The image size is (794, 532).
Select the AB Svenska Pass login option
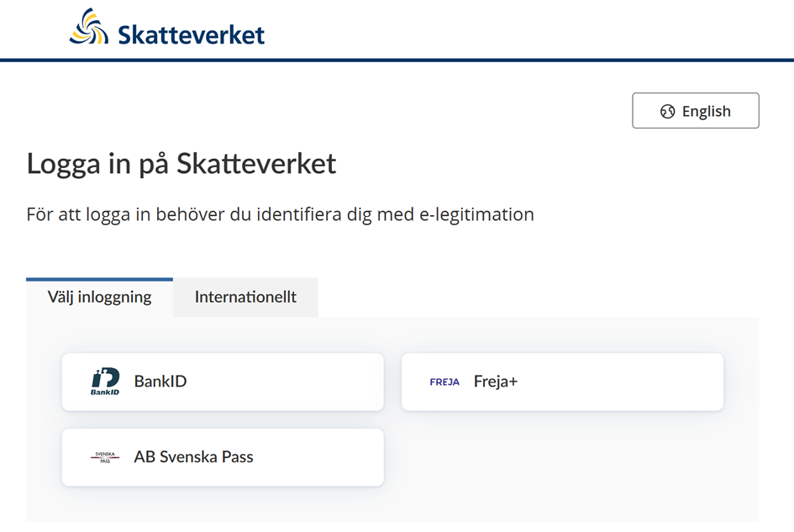point(223,457)
